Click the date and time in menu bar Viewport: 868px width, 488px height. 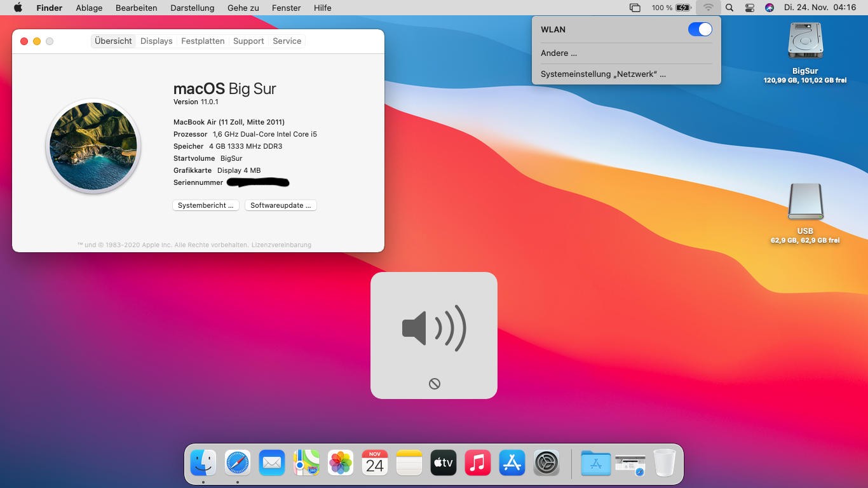820,8
